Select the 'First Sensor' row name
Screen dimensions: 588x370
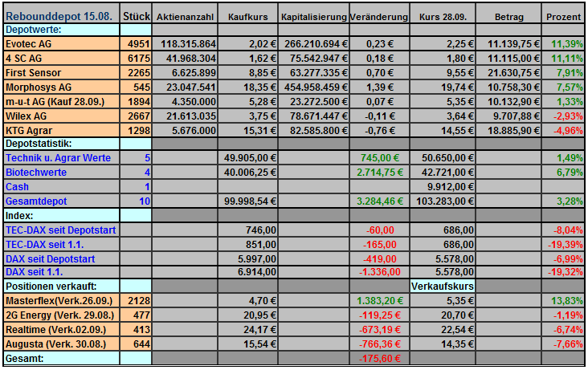(x=33, y=73)
